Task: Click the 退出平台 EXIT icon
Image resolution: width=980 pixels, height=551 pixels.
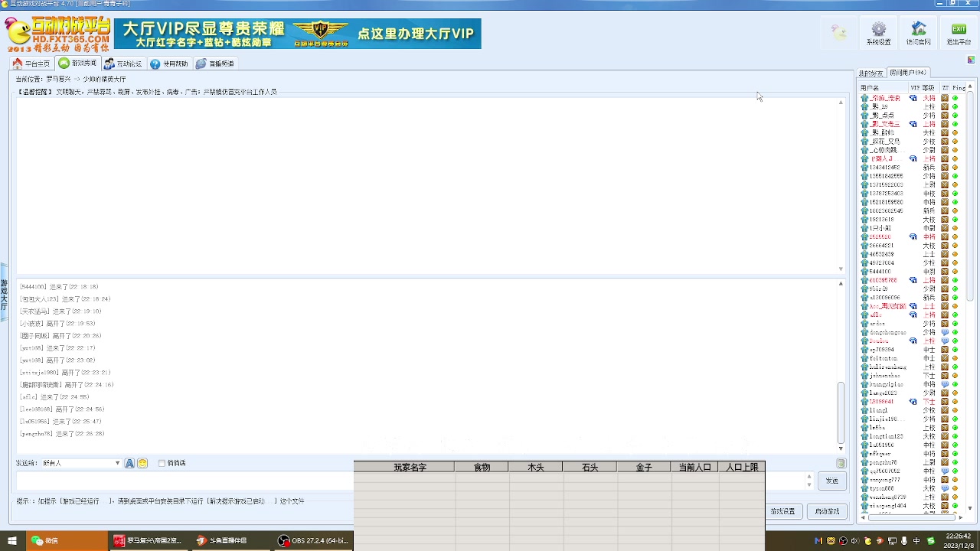Action: pyautogui.click(x=958, y=34)
